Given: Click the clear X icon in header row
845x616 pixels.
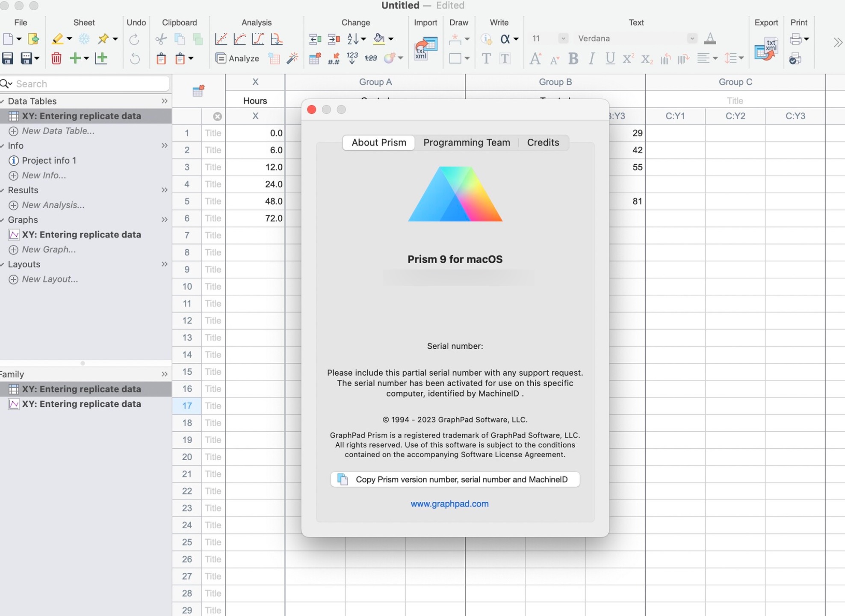Looking at the screenshot, I should 217,116.
